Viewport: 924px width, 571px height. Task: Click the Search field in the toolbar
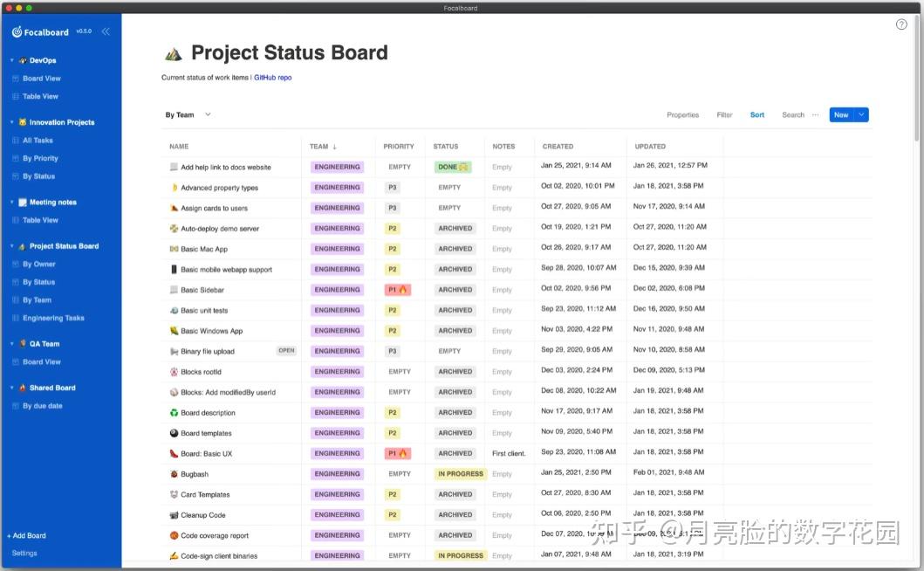(x=793, y=115)
